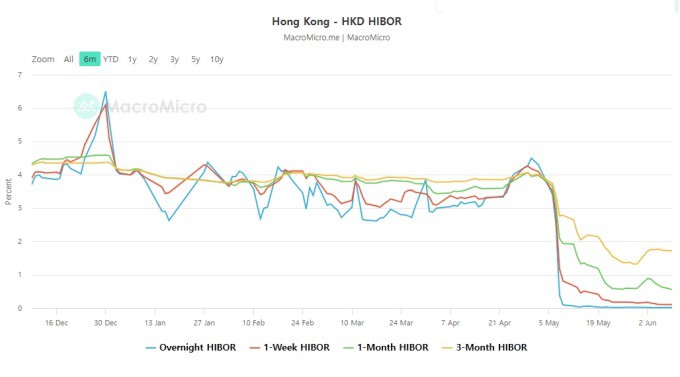The height and width of the screenshot is (377, 680).
Task: Click the Percent y-axis title
Action: click(x=8, y=191)
